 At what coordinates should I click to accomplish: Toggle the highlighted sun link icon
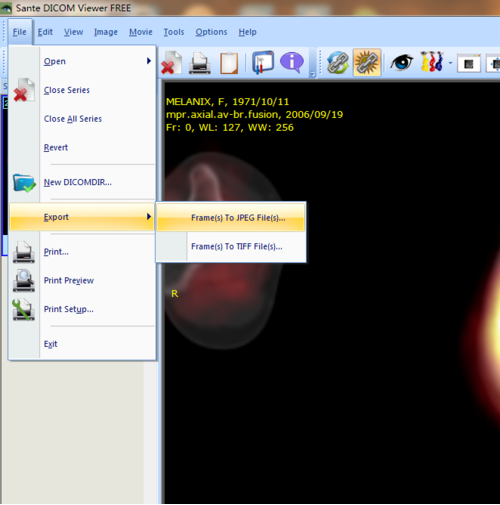click(x=367, y=63)
